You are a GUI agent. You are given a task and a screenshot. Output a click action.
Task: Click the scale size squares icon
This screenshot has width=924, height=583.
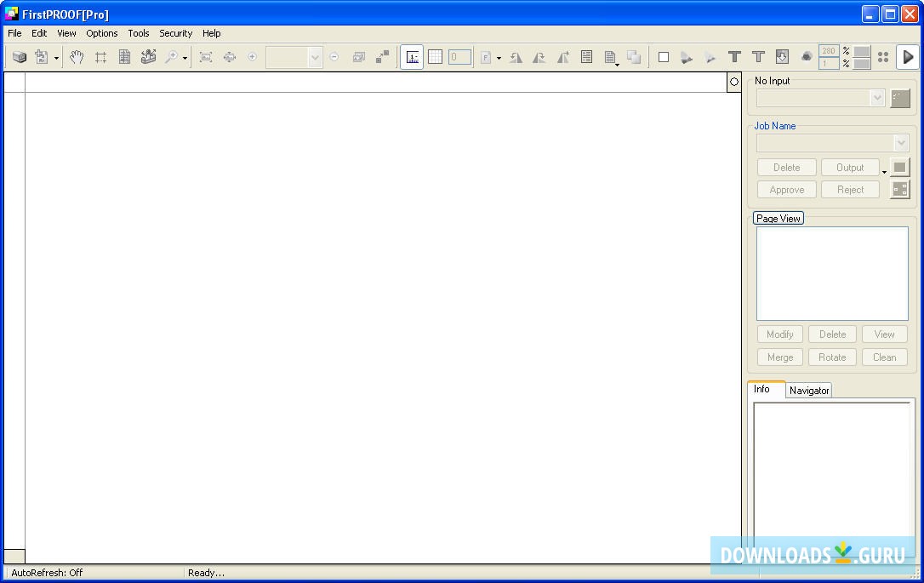tap(382, 57)
